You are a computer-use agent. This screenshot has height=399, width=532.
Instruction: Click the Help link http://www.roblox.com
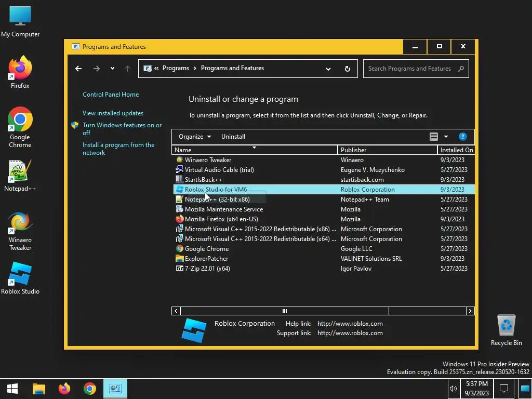350,324
